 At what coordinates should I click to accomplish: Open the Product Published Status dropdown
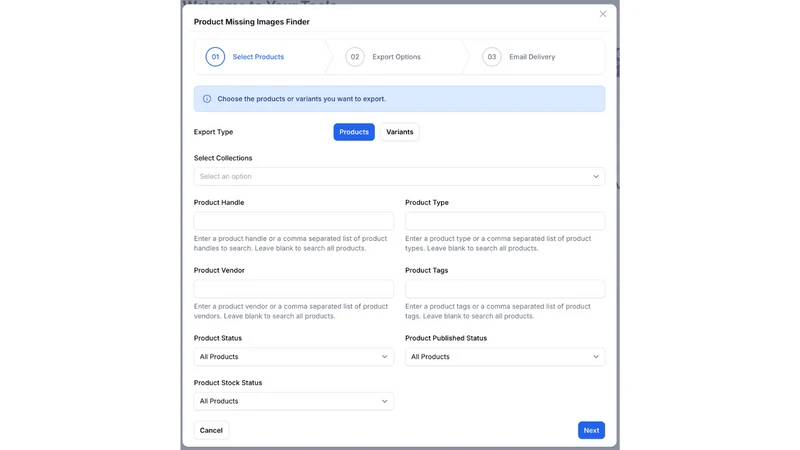coord(505,357)
